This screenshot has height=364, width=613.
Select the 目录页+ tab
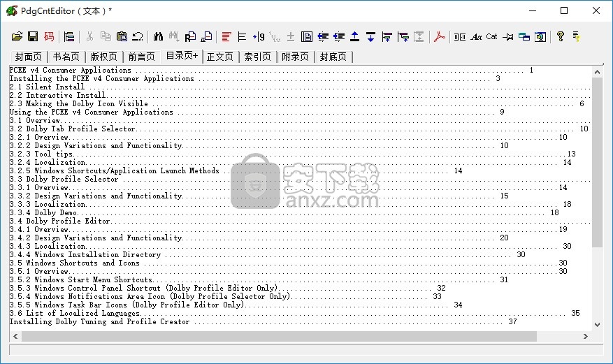pos(182,56)
